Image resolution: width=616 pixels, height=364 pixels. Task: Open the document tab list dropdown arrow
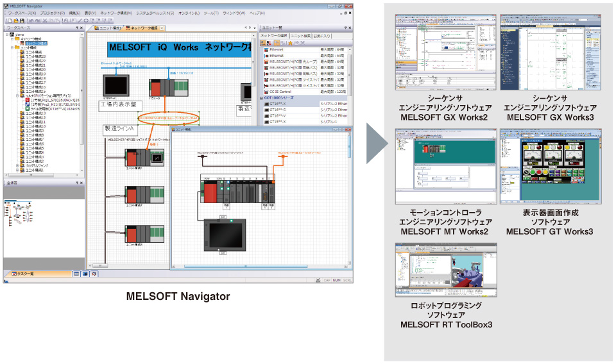[x=255, y=28]
